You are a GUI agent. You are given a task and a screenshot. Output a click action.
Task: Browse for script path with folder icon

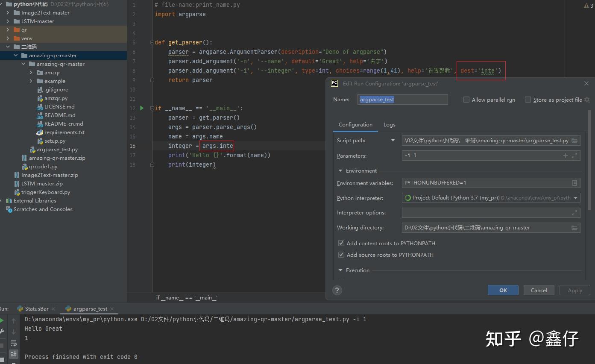pos(574,141)
